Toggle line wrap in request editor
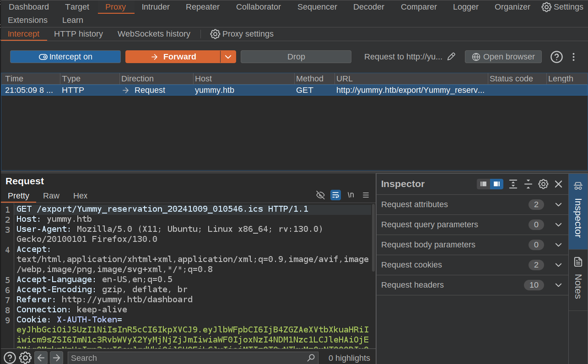This screenshot has height=364, width=588. pos(335,195)
